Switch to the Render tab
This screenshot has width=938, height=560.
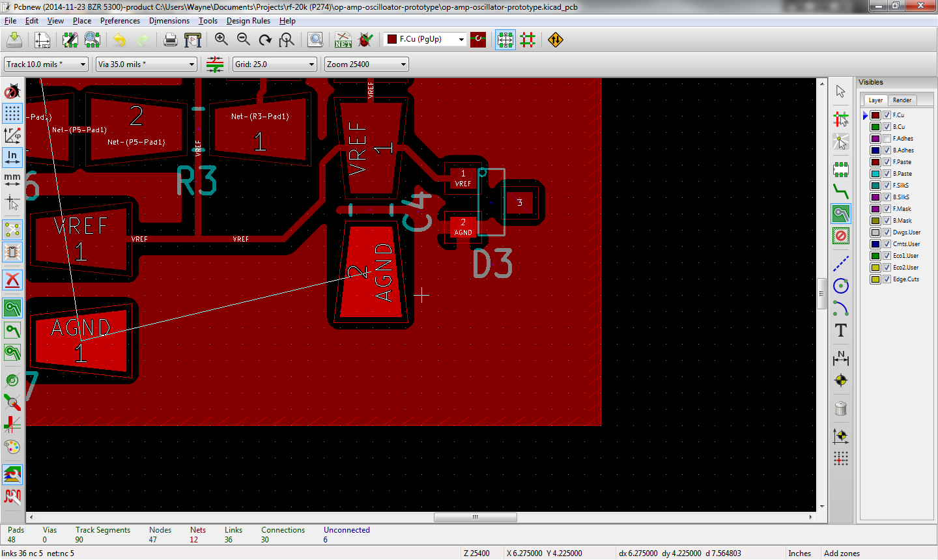pos(902,100)
